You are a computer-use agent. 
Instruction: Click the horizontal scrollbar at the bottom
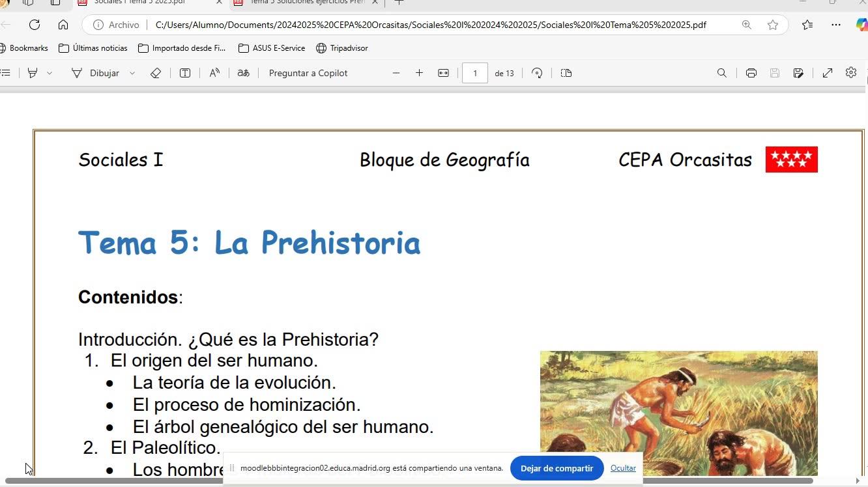coord(409,481)
